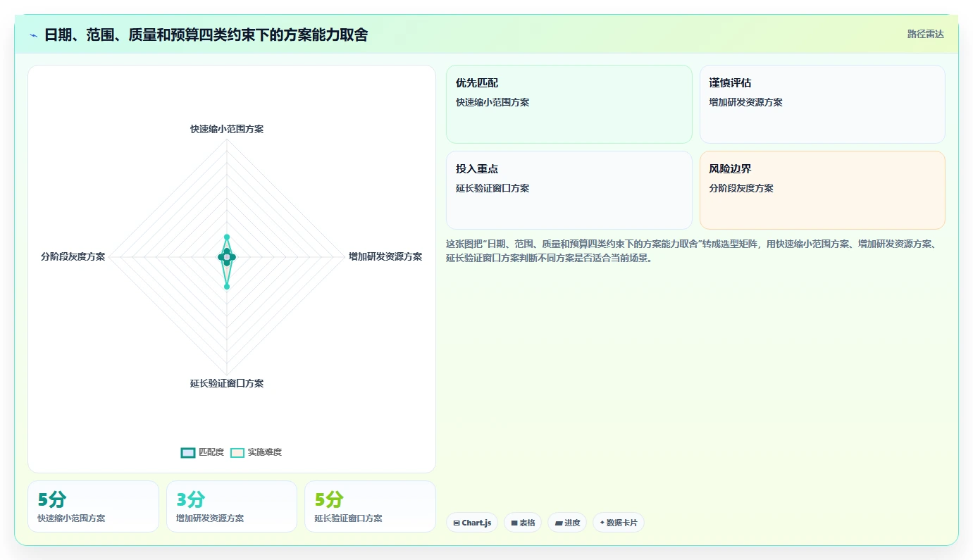
Task: Click the 3分 增加研发资源方案 score card
Action: (232, 506)
